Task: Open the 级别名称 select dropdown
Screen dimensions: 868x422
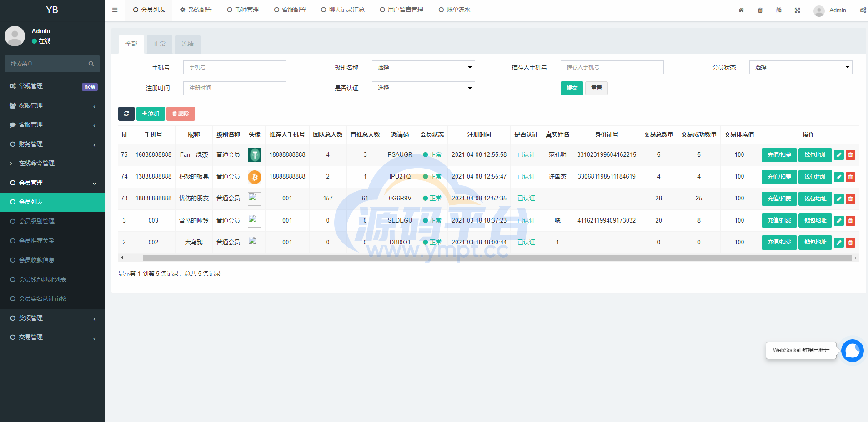Action: tap(423, 67)
